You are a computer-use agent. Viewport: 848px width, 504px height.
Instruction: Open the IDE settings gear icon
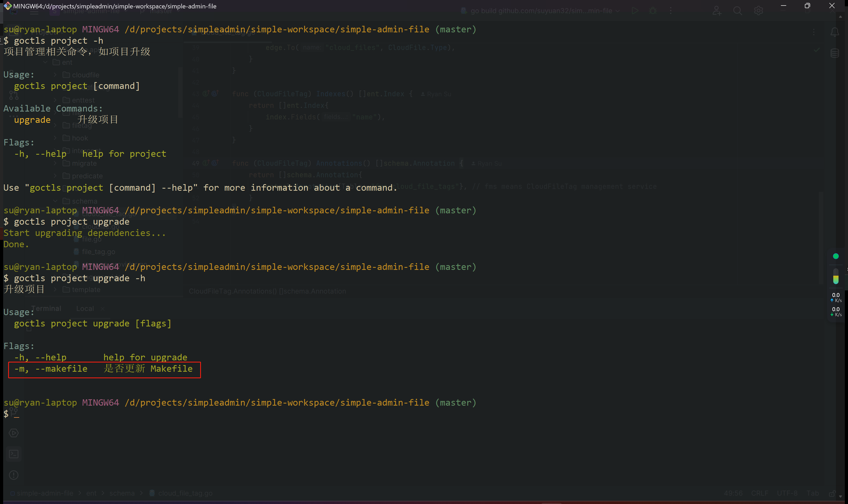pyautogui.click(x=758, y=11)
